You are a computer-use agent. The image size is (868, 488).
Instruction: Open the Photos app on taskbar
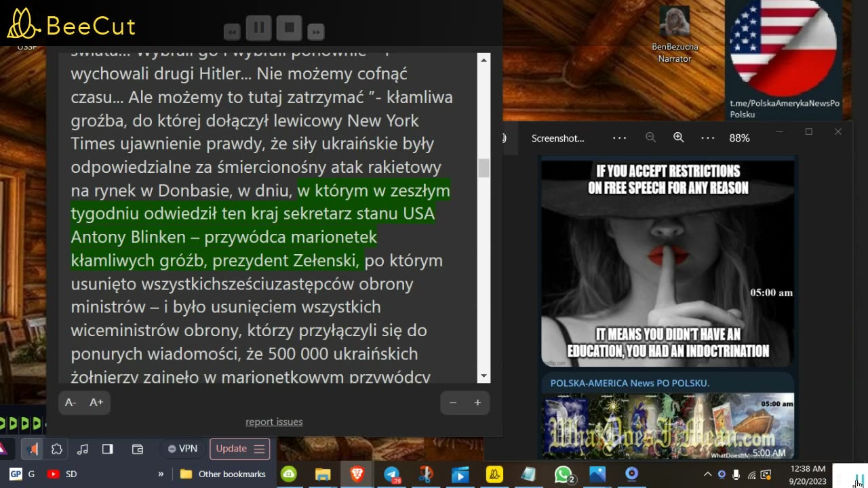pos(597,474)
